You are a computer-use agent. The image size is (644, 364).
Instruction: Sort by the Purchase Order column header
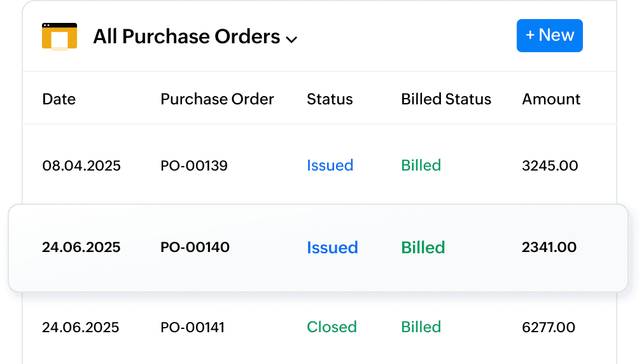(x=217, y=99)
